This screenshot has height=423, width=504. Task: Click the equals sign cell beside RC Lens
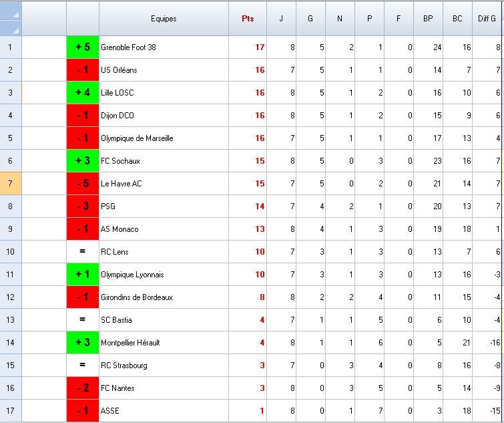click(x=83, y=252)
